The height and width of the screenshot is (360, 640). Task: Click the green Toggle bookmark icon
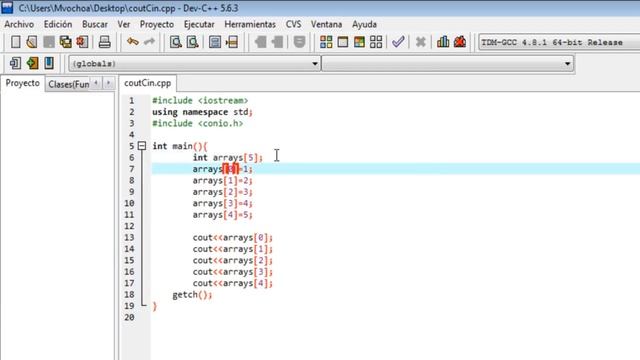pyautogui.click(x=32, y=63)
